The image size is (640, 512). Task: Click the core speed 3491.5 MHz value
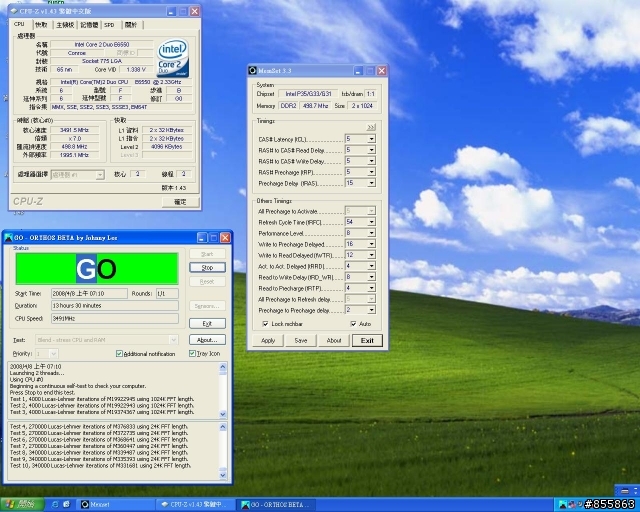(74, 130)
